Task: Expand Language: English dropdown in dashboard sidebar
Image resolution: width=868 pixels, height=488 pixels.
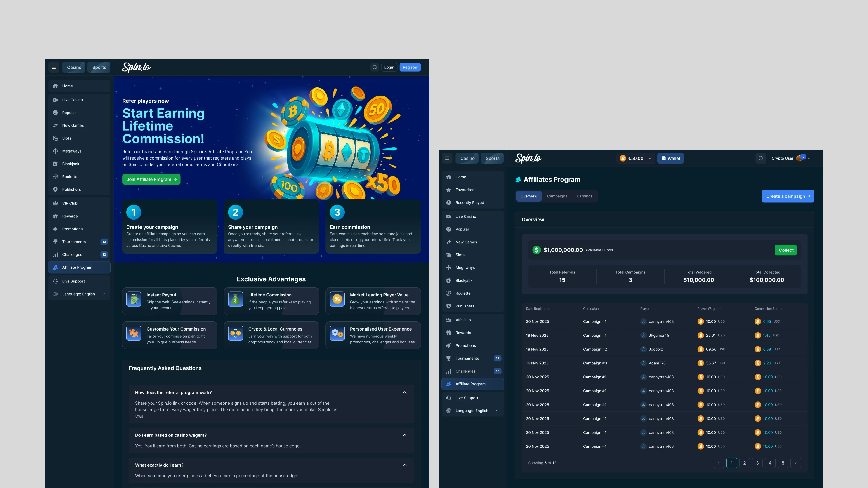Action: tap(472, 411)
